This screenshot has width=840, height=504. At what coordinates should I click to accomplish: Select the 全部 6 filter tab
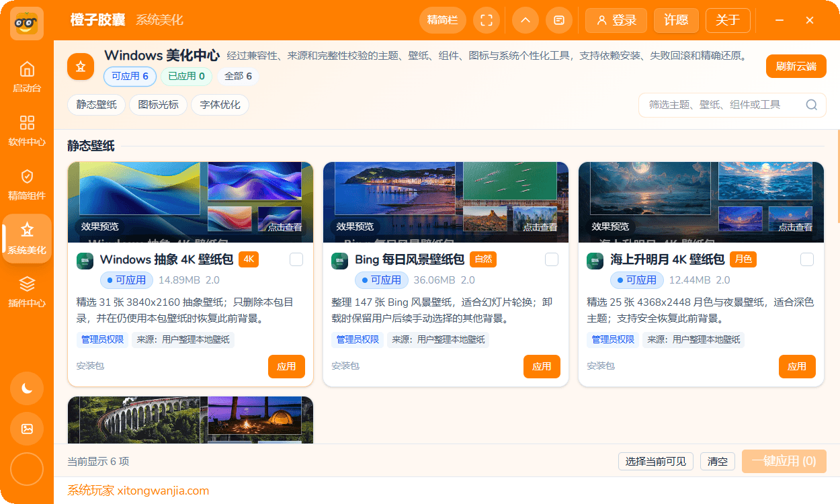tap(238, 77)
